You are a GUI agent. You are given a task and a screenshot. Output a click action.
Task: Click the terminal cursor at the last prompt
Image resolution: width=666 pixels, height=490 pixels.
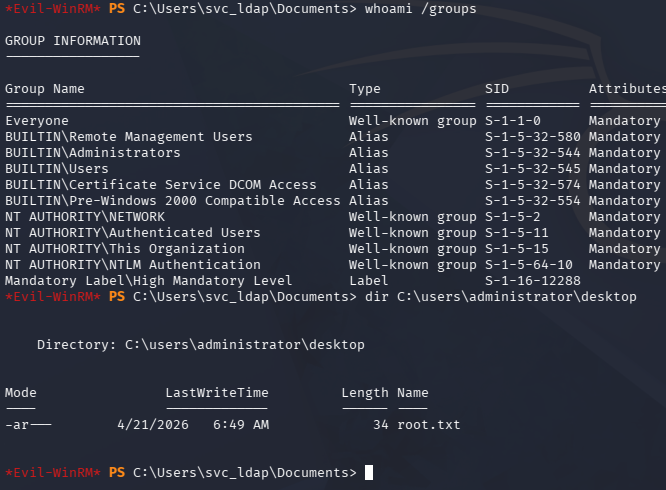[369, 472]
